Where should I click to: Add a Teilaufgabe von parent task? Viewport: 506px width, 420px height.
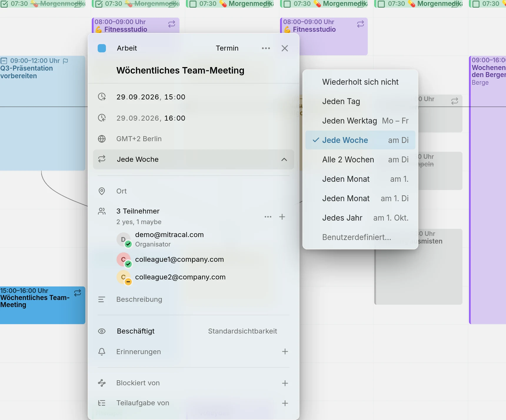(x=285, y=403)
